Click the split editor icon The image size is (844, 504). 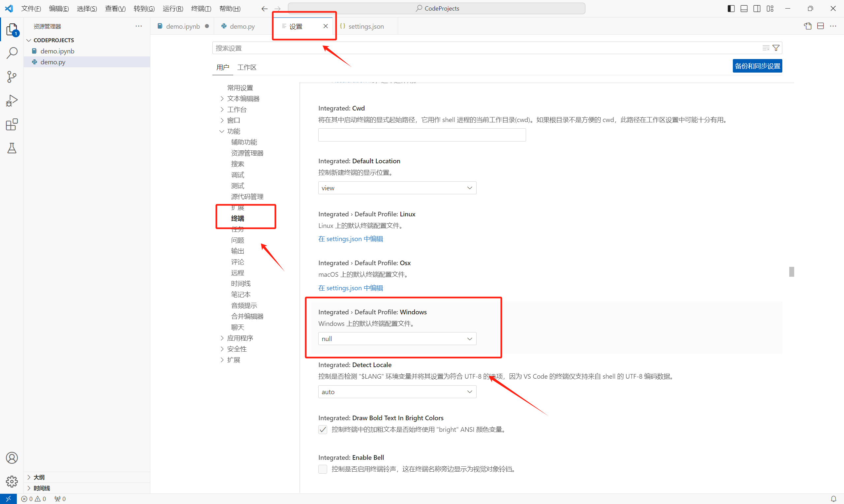coord(821,26)
